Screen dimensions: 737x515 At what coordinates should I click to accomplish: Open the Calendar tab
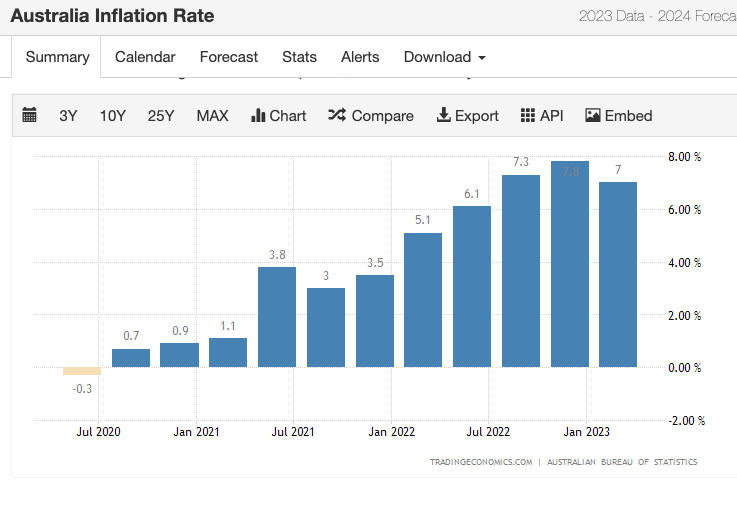coord(145,57)
